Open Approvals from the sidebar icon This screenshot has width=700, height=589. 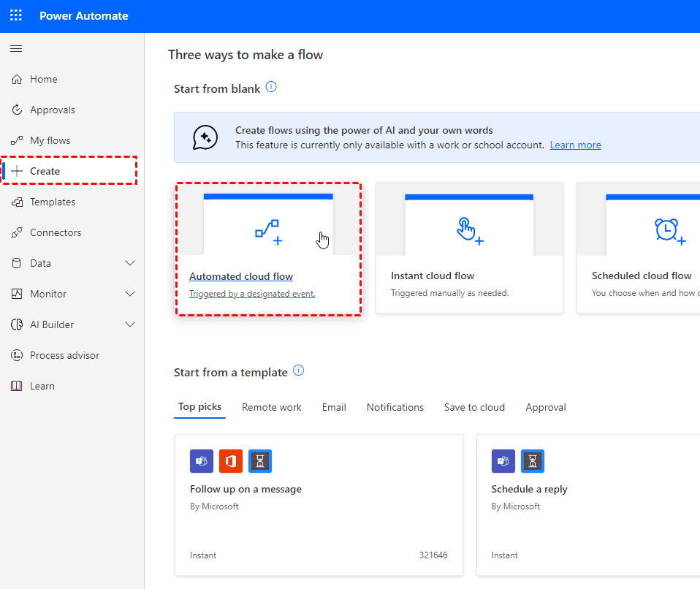click(x=16, y=110)
